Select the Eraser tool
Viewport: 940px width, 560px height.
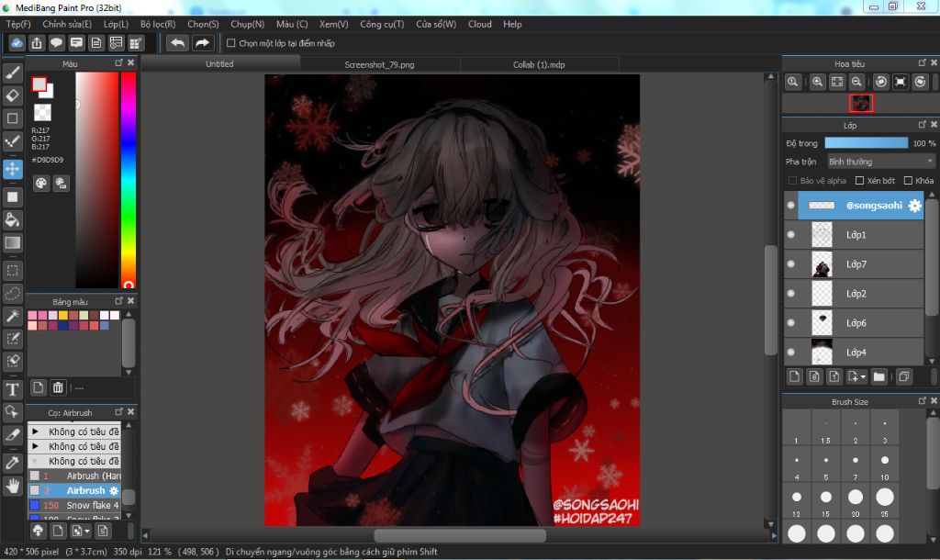13,95
